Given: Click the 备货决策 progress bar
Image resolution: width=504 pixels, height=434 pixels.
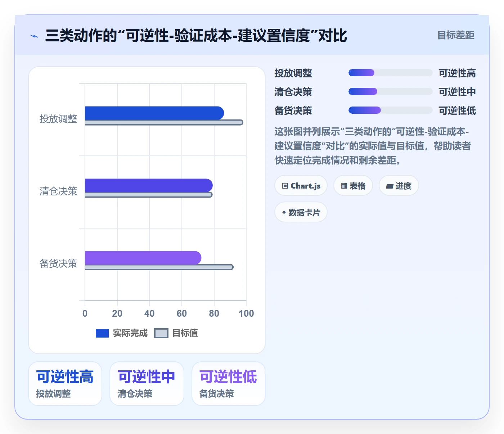Looking at the screenshot, I should [390, 110].
